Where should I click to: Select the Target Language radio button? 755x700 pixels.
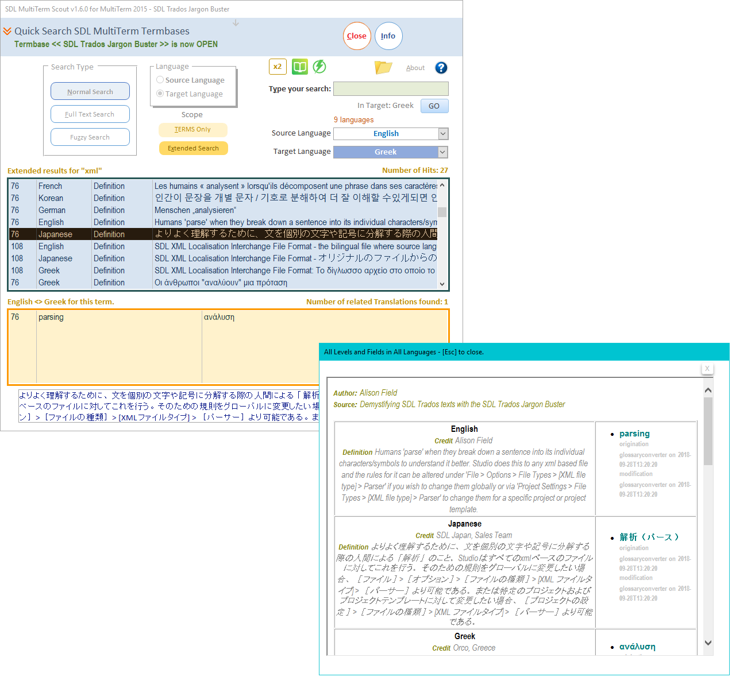click(x=160, y=94)
